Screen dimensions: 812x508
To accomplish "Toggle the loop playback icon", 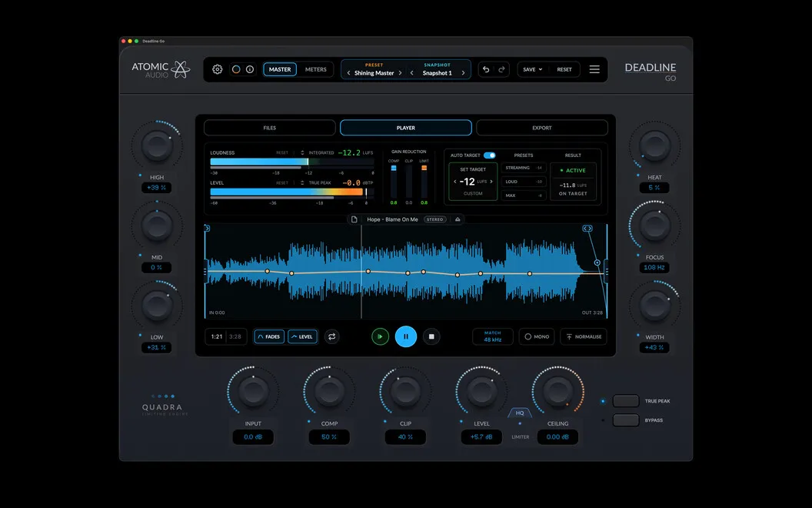I will [x=332, y=336].
